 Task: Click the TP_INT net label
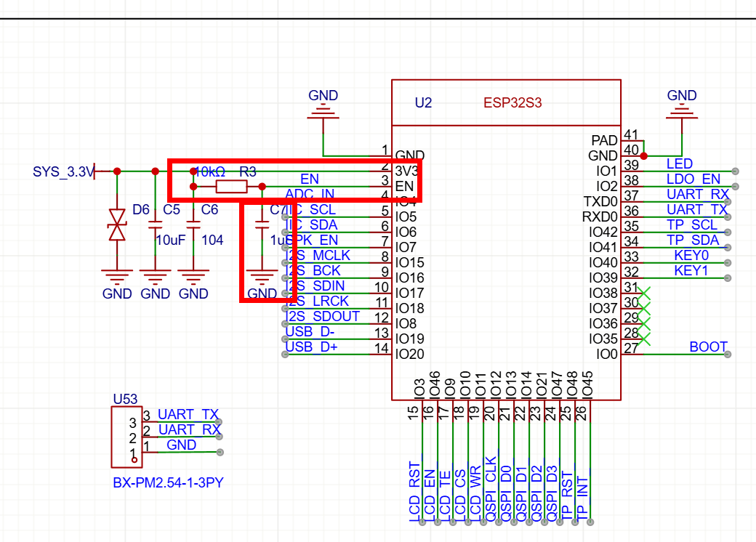click(582, 498)
